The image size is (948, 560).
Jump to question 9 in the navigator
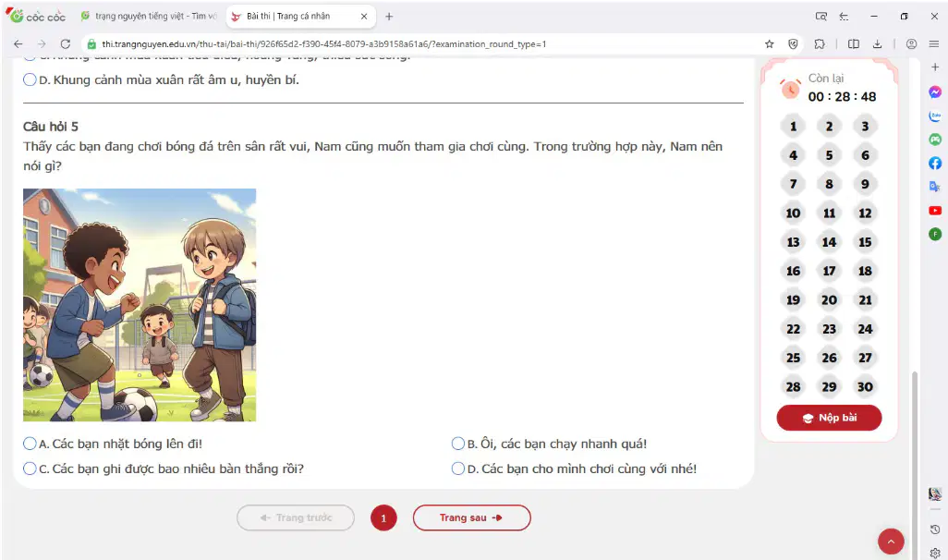865,184
